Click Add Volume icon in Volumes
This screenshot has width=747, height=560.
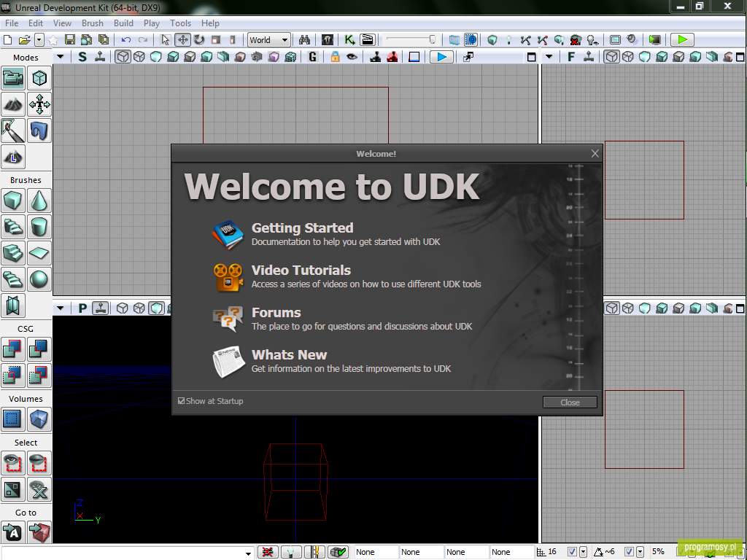(x=39, y=419)
